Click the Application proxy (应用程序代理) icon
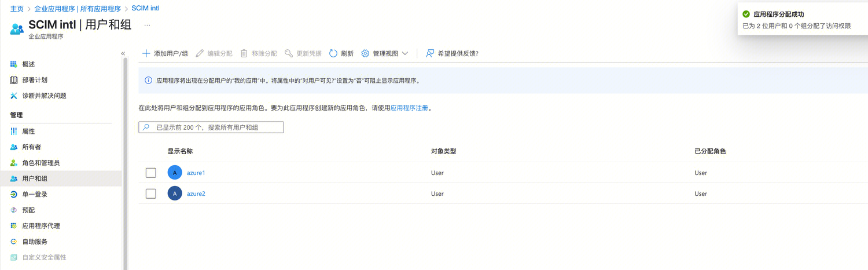Viewport: 868px width, 270px height. coord(14,225)
